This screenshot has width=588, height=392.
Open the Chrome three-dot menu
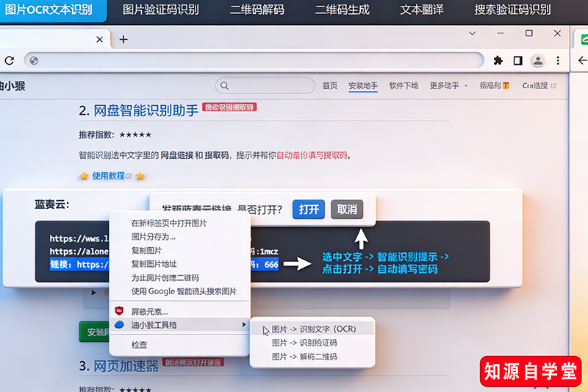pyautogui.click(x=558, y=60)
